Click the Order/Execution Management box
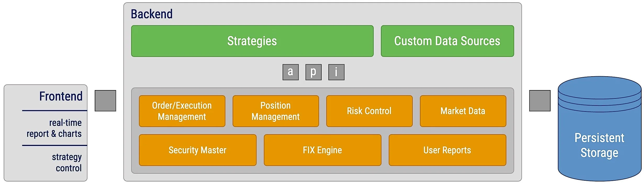 click(x=182, y=111)
